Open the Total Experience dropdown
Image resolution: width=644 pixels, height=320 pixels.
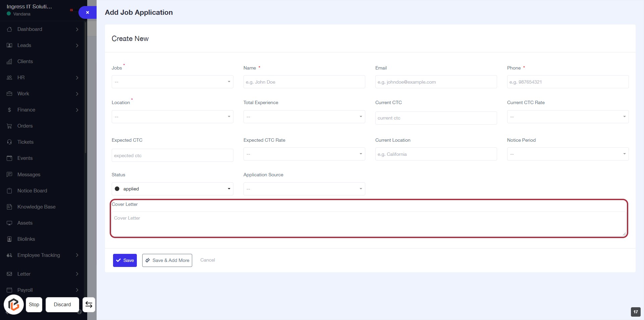pos(304,117)
